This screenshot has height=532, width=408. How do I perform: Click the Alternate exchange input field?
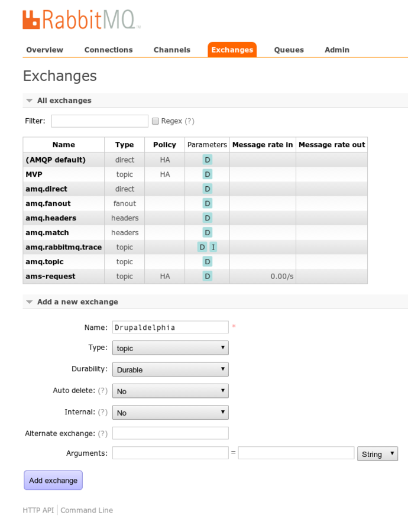pyautogui.click(x=170, y=433)
